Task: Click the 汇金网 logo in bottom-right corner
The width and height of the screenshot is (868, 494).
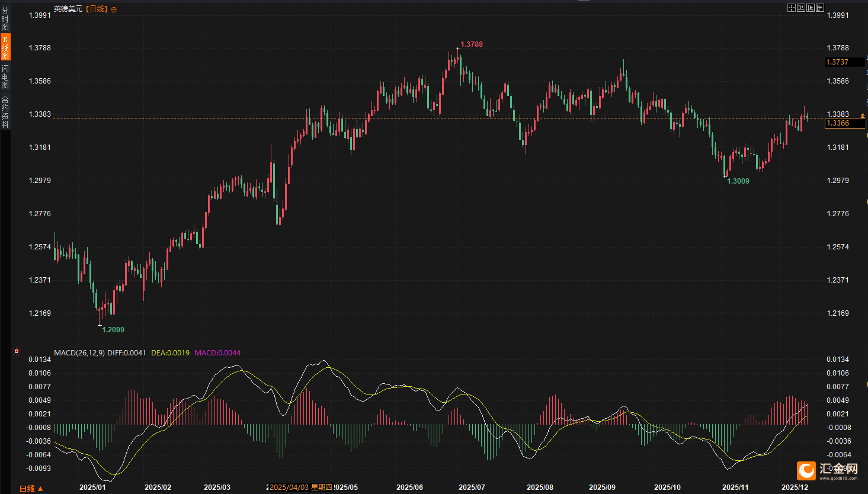Action: click(x=828, y=471)
